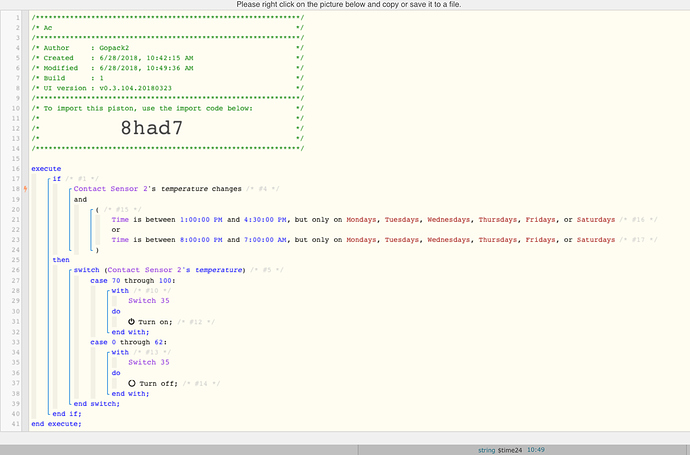Click the orange lightning bolt on line 18

coord(26,189)
